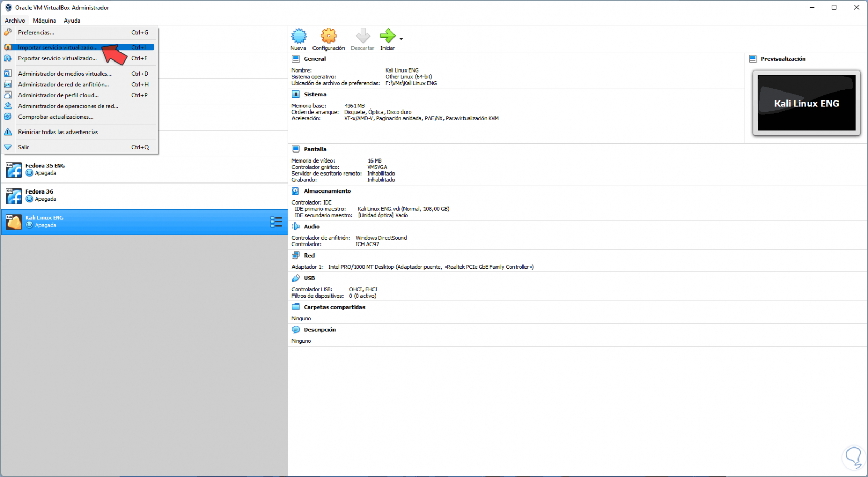Click Kali Linux ENG.vdi storage entry
The height and width of the screenshot is (477, 868).
point(403,209)
